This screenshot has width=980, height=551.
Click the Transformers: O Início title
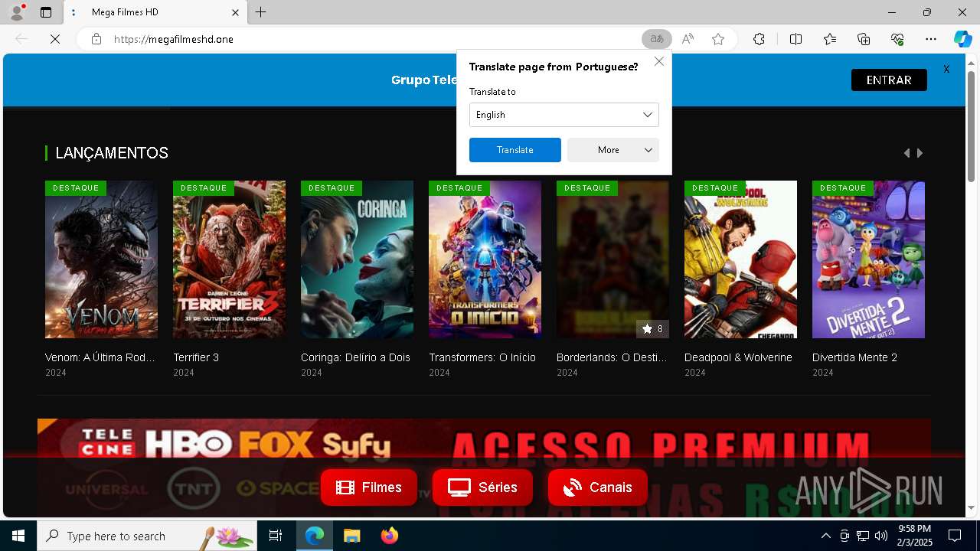[482, 357]
